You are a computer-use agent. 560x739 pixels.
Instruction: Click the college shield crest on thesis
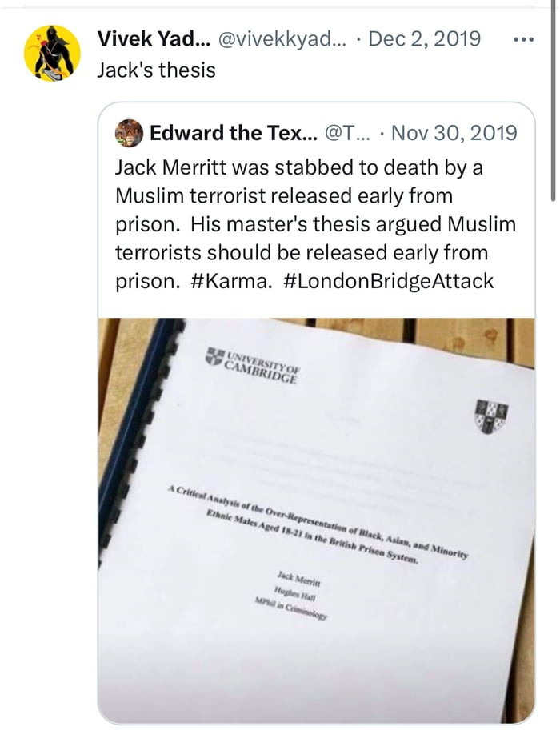point(491,416)
